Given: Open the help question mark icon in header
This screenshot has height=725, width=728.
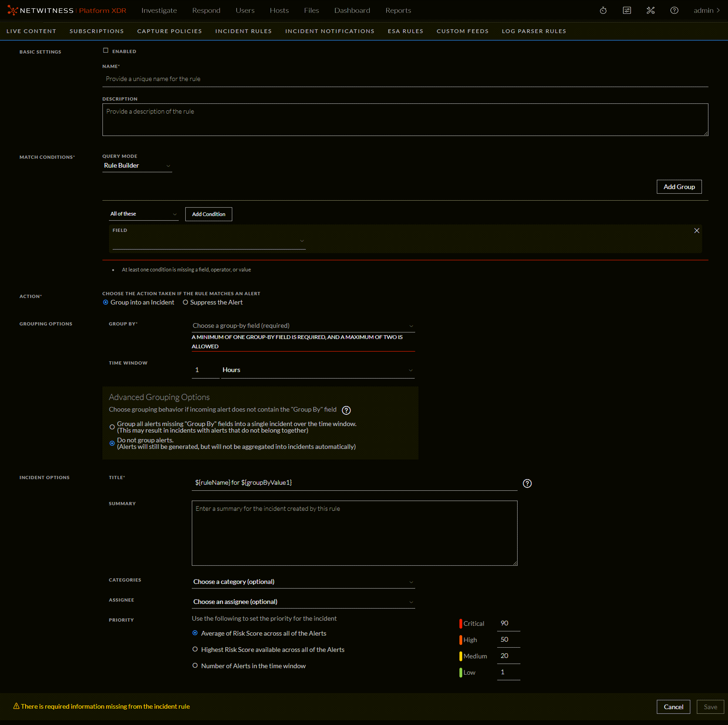Looking at the screenshot, I should (674, 10).
